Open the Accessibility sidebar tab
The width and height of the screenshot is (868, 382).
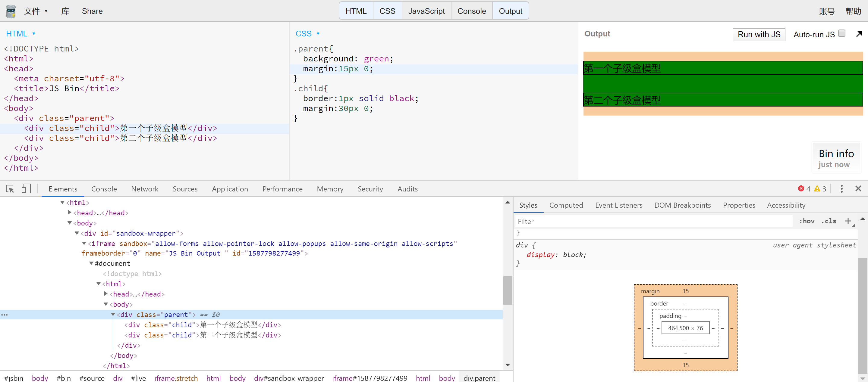786,205
